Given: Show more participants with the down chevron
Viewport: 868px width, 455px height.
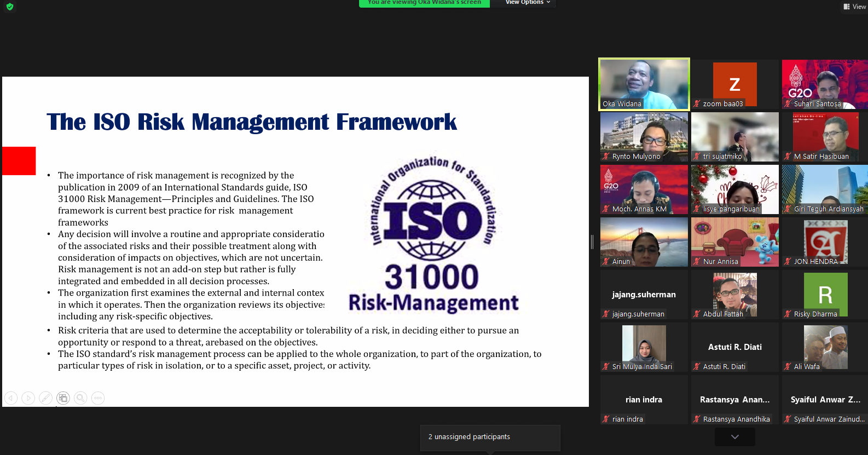Looking at the screenshot, I should pyautogui.click(x=735, y=437).
